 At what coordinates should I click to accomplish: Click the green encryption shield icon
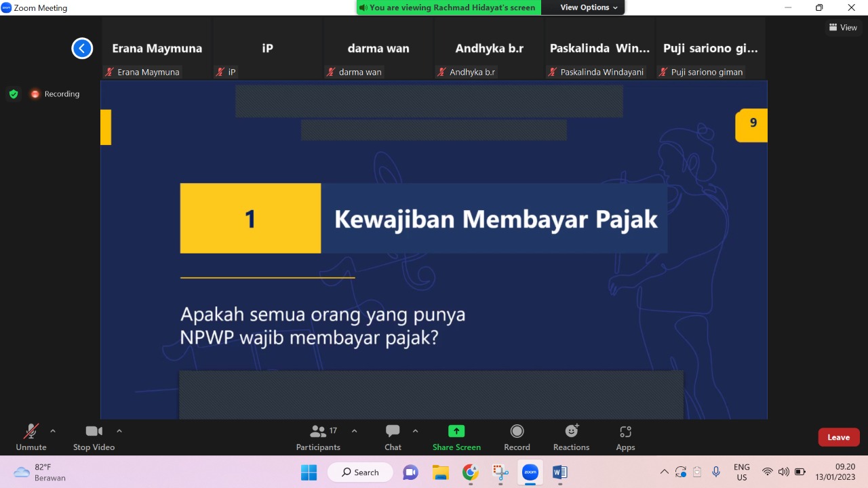[x=14, y=94]
